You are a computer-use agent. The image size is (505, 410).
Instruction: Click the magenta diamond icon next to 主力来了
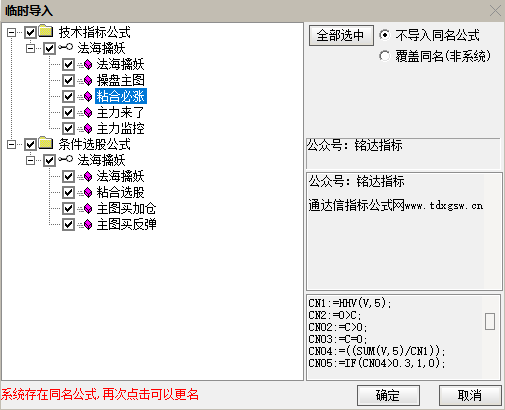tap(88, 113)
